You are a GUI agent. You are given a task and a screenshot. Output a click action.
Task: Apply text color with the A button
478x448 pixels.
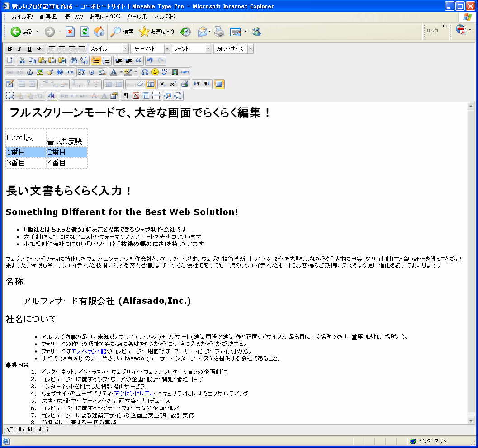(x=114, y=72)
